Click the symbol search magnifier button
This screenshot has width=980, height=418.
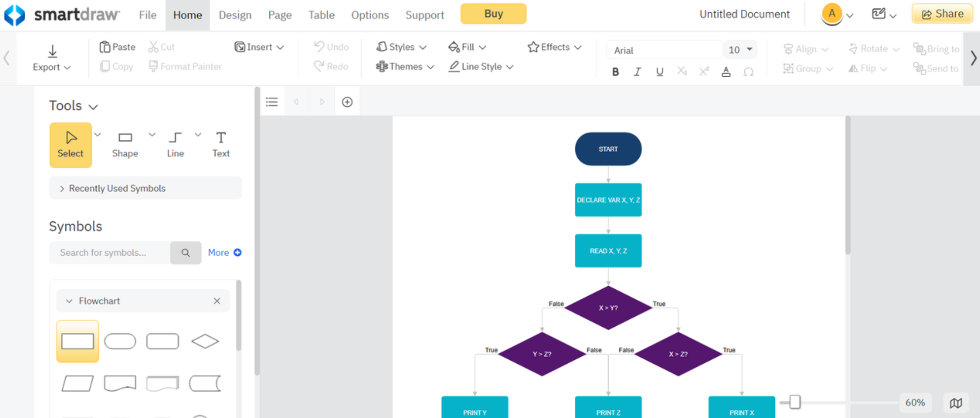(186, 253)
